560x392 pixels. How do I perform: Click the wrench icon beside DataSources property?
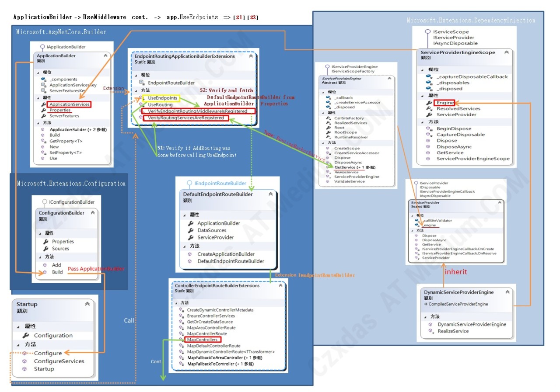(x=191, y=230)
